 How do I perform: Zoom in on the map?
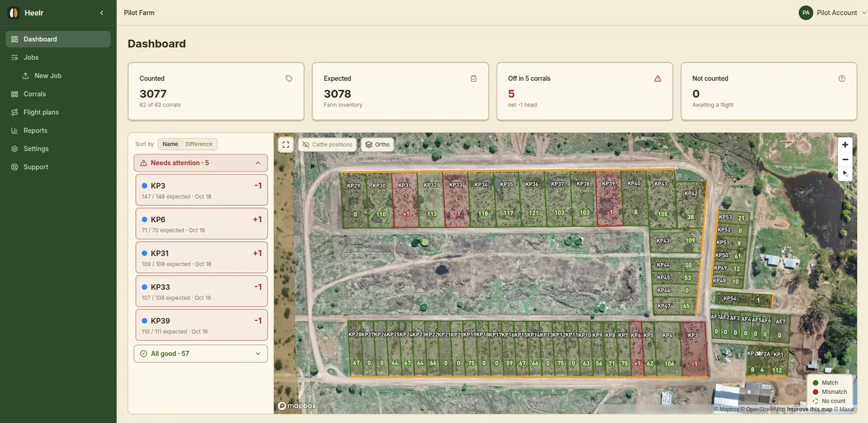tap(845, 144)
